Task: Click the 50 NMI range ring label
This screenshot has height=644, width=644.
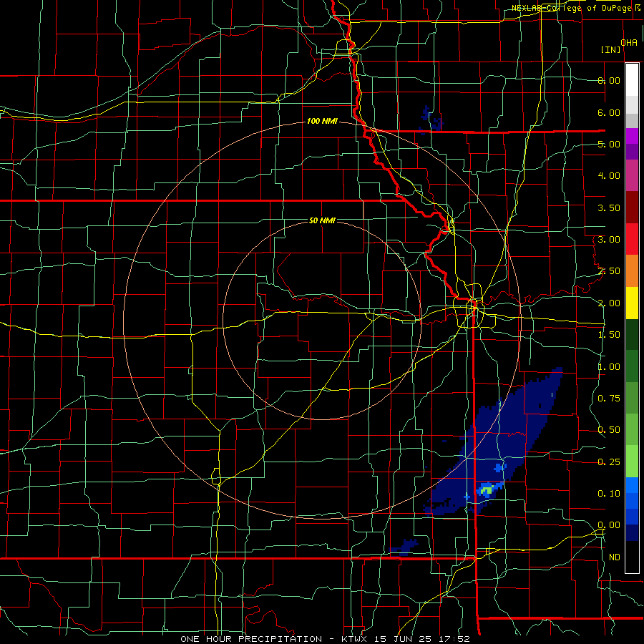Action: pos(322,220)
